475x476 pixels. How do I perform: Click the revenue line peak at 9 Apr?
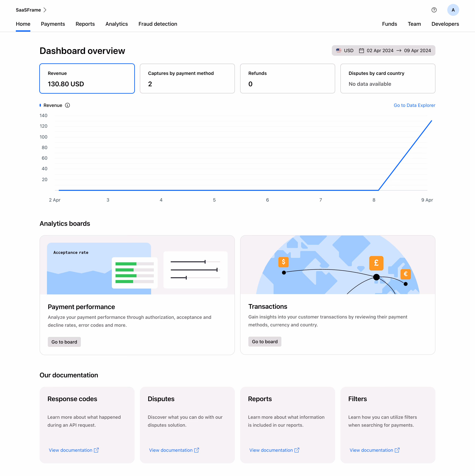point(431,121)
